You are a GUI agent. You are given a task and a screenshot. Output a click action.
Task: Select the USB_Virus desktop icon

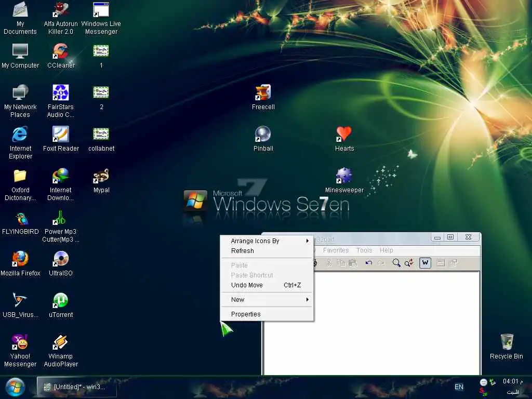(20, 305)
